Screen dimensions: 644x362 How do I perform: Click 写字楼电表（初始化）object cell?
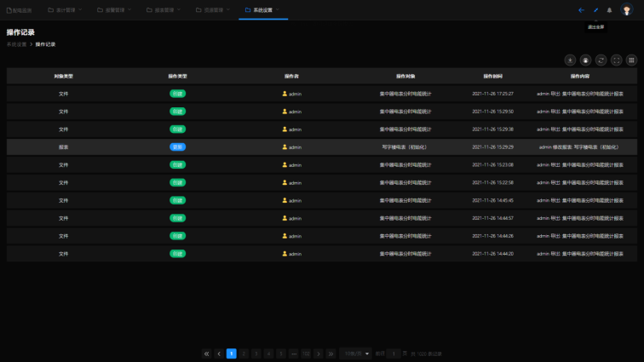tap(405, 147)
